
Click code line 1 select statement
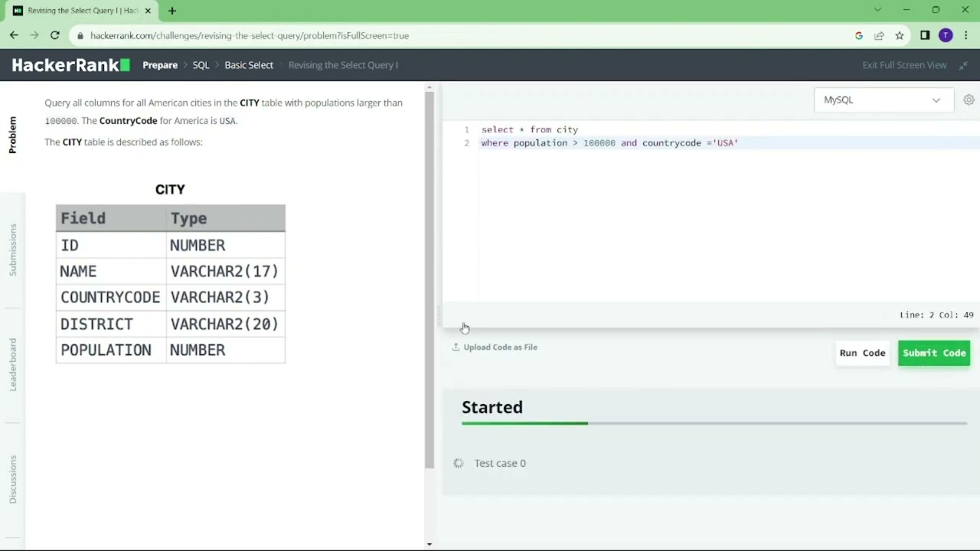[x=530, y=129]
